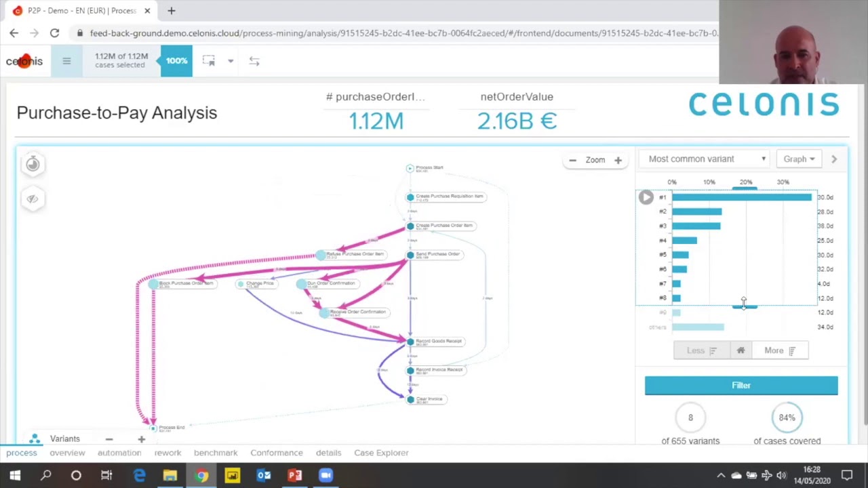
Task: Increase variants with the plus button
Action: tap(142, 439)
